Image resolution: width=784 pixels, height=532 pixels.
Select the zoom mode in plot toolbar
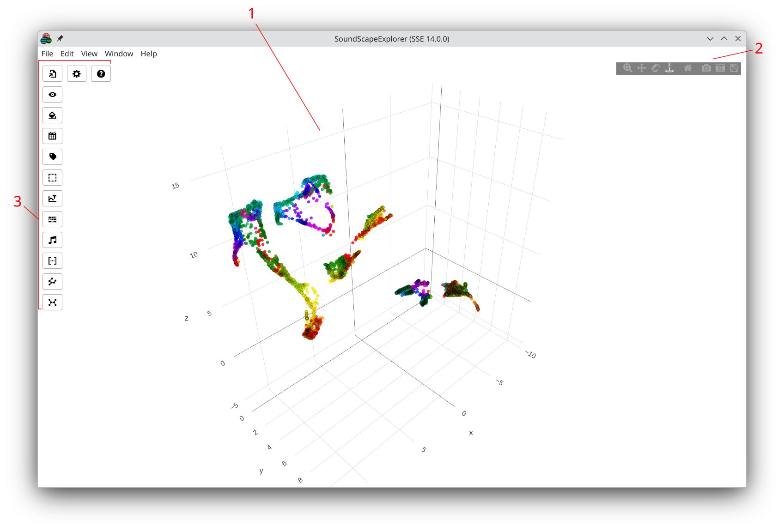tap(627, 68)
